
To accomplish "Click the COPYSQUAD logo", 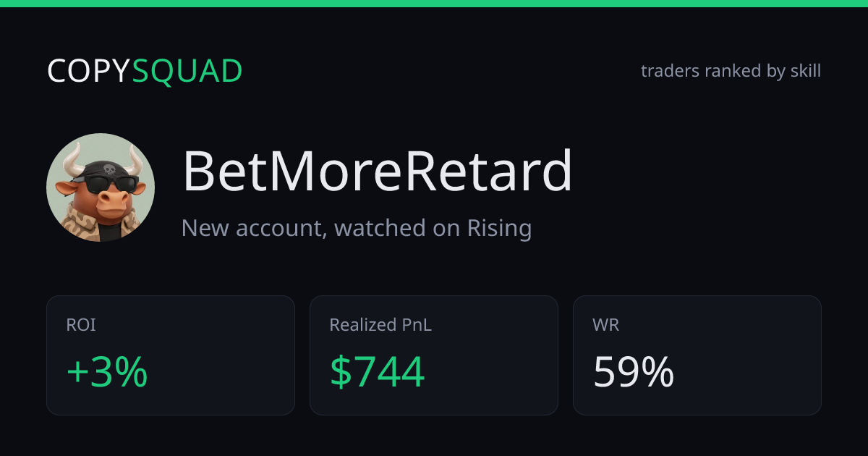I will [145, 71].
